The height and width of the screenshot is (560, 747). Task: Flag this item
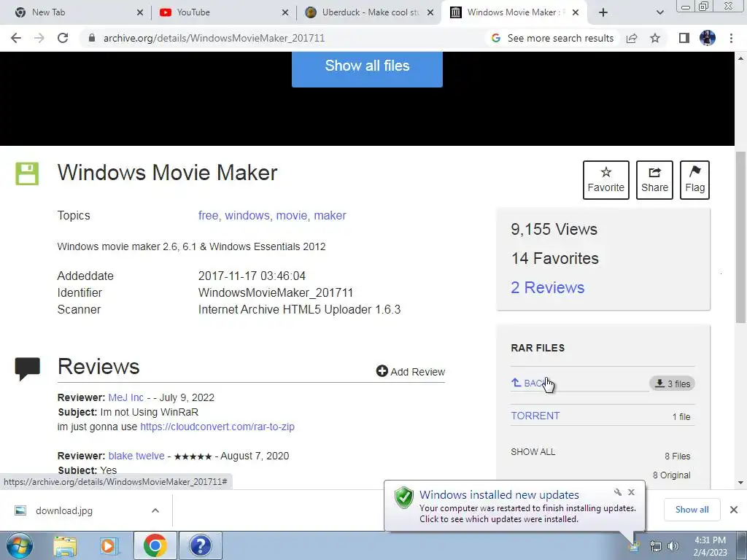[694, 180]
